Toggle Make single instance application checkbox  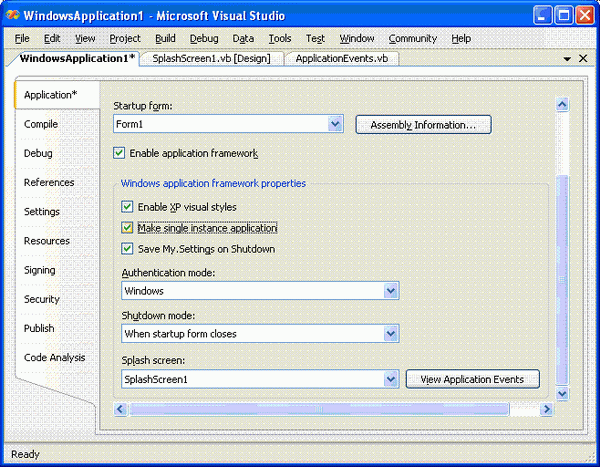pyautogui.click(x=127, y=228)
